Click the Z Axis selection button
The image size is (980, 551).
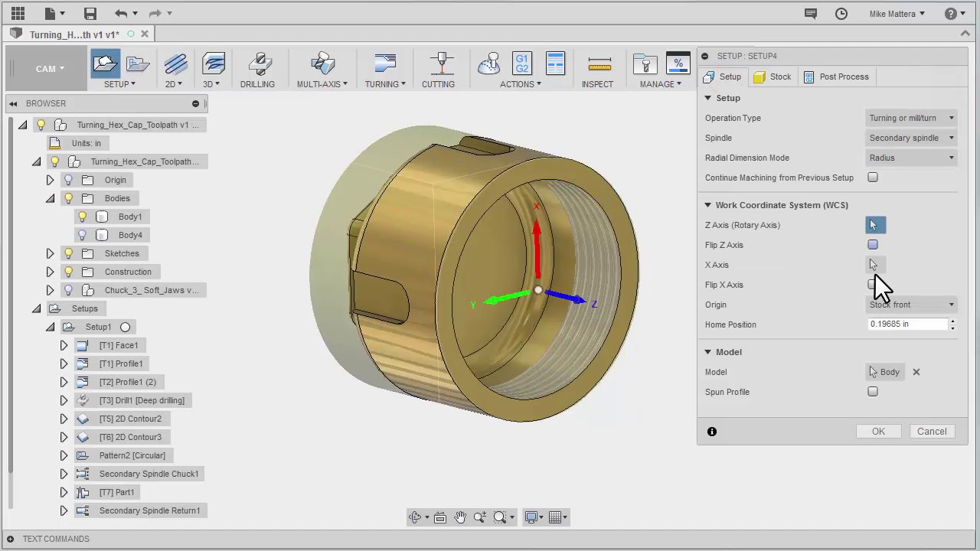[x=875, y=225]
